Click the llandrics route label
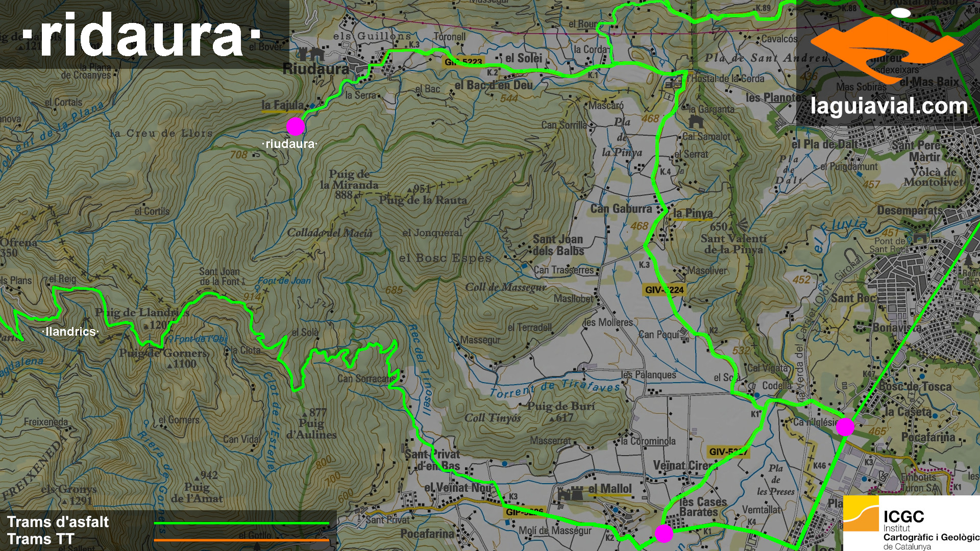The width and height of the screenshot is (980, 551). pyautogui.click(x=70, y=332)
